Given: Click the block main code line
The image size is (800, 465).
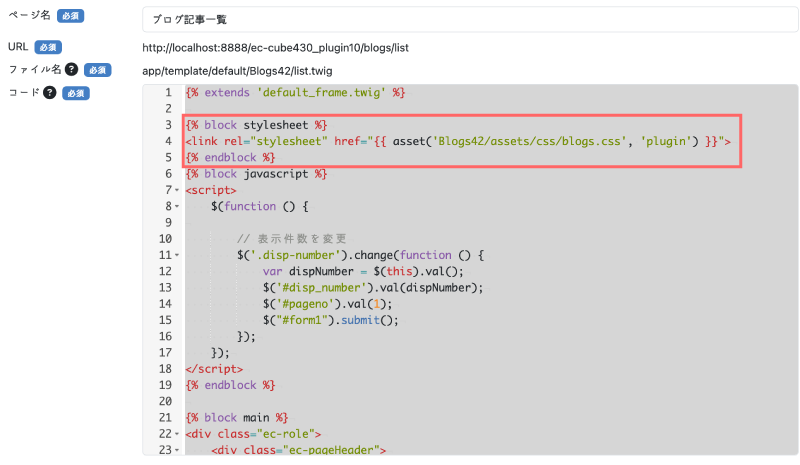Looking at the screenshot, I should pyautogui.click(x=237, y=418).
